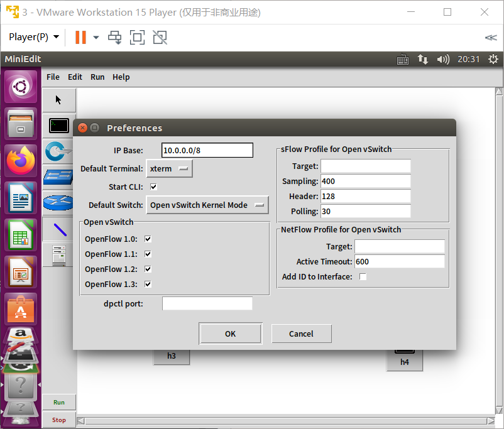The image size is (504, 429).
Task: Enter full screen mode in VMware Player
Action: (137, 37)
